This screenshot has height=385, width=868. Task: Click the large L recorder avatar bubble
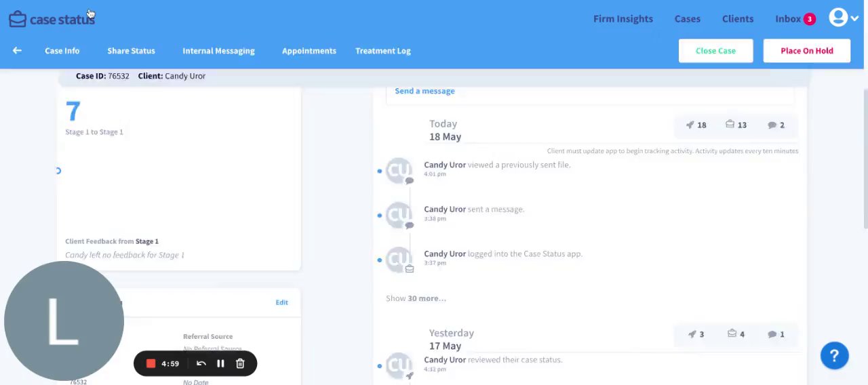[x=64, y=321]
